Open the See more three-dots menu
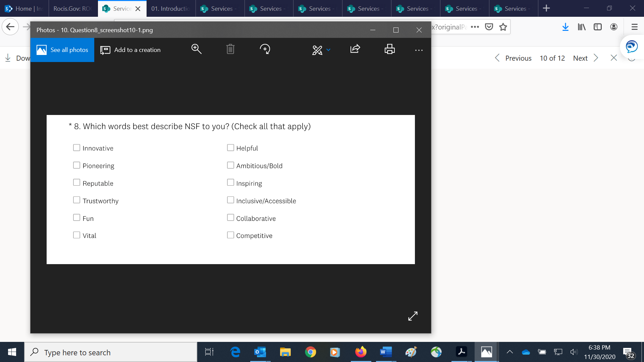 coord(419,50)
